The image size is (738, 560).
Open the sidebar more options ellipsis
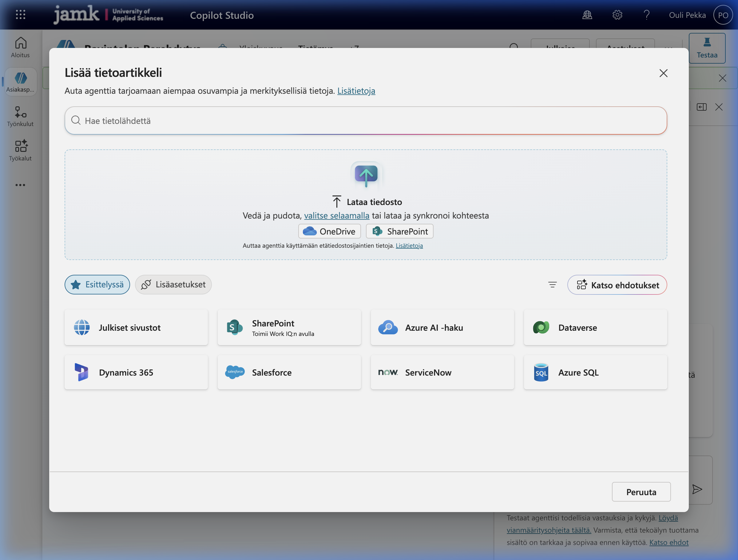pyautogui.click(x=20, y=185)
